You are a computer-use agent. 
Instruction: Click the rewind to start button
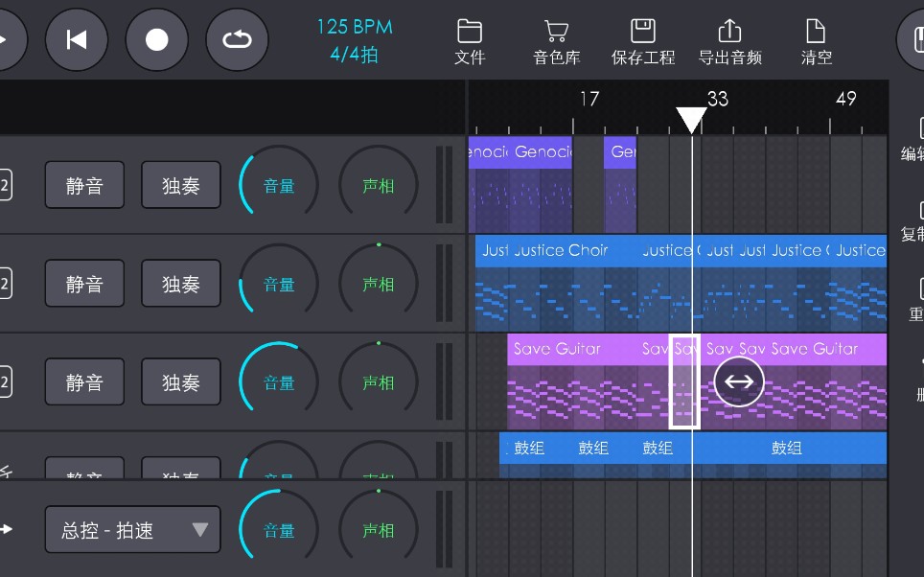click(77, 39)
